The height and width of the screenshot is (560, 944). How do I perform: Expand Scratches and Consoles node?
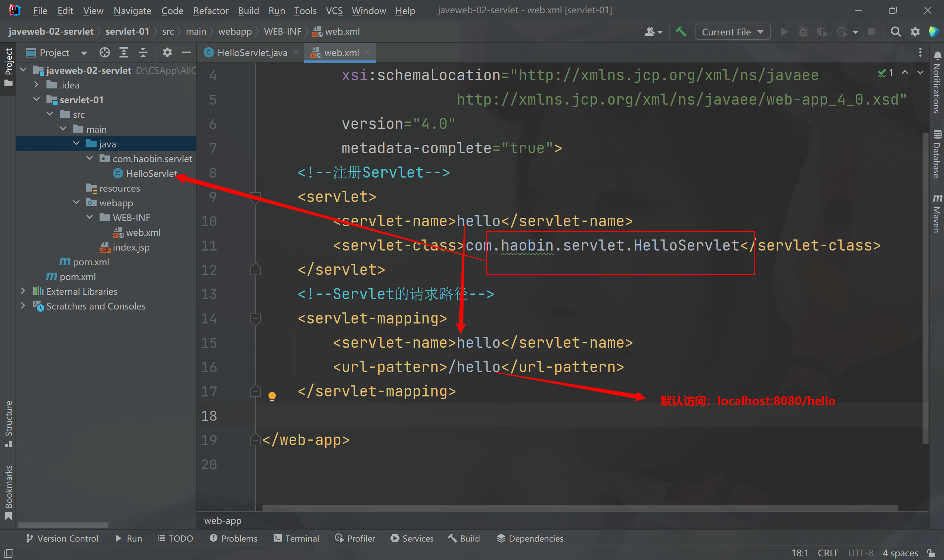[x=23, y=305]
